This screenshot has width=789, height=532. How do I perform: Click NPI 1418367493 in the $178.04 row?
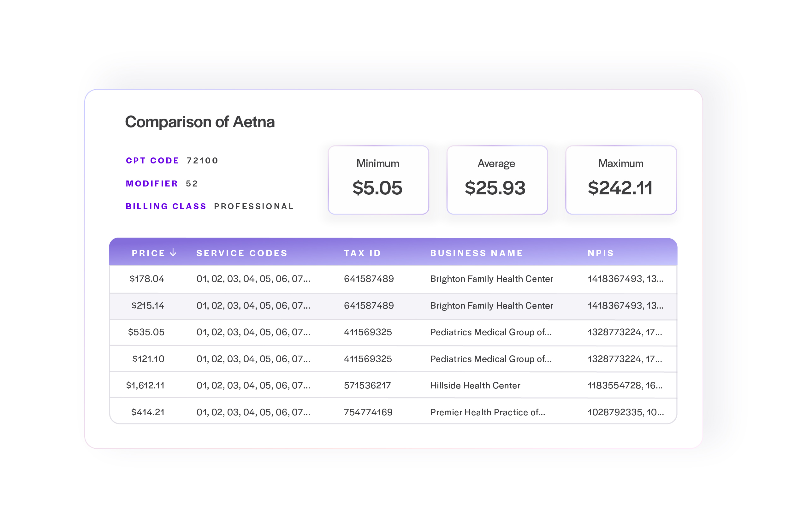[625, 279]
